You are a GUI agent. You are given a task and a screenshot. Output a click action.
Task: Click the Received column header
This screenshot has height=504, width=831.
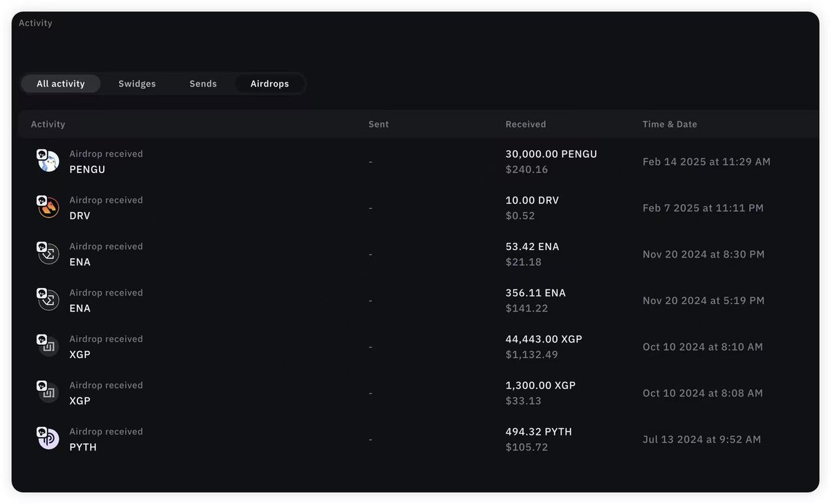526,125
